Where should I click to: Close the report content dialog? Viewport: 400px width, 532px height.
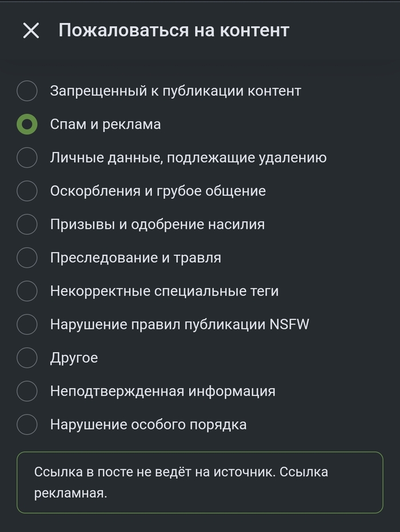pos(31,31)
